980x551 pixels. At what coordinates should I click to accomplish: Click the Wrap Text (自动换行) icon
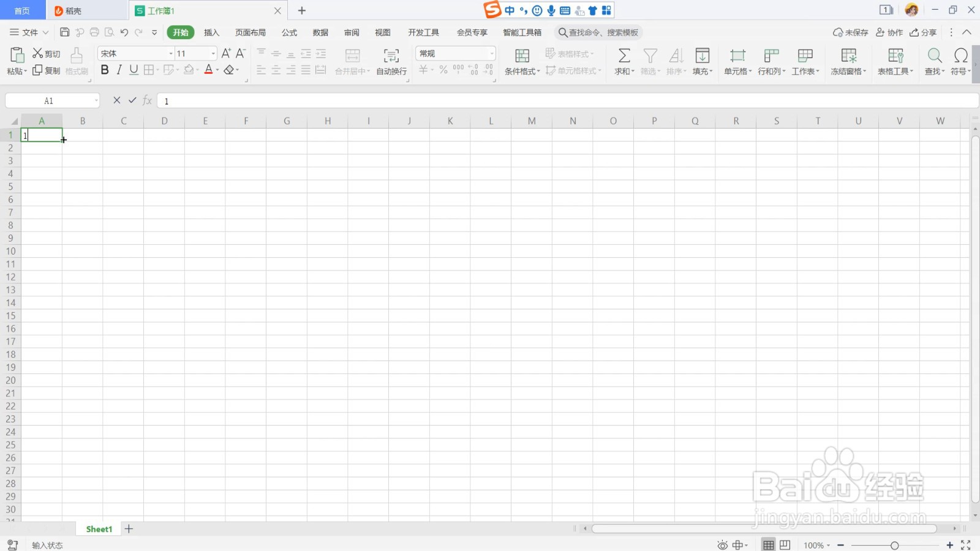pos(391,56)
